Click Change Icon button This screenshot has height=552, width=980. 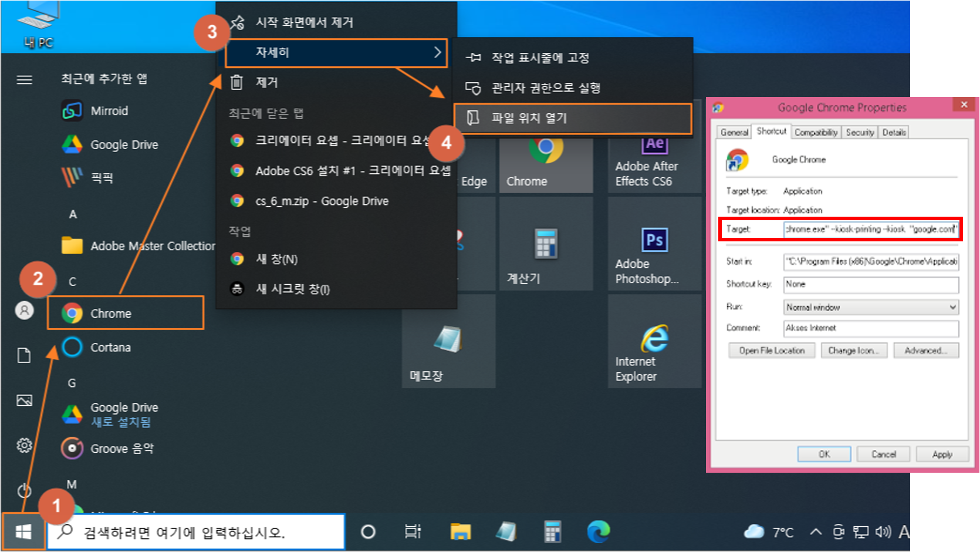[x=854, y=351]
